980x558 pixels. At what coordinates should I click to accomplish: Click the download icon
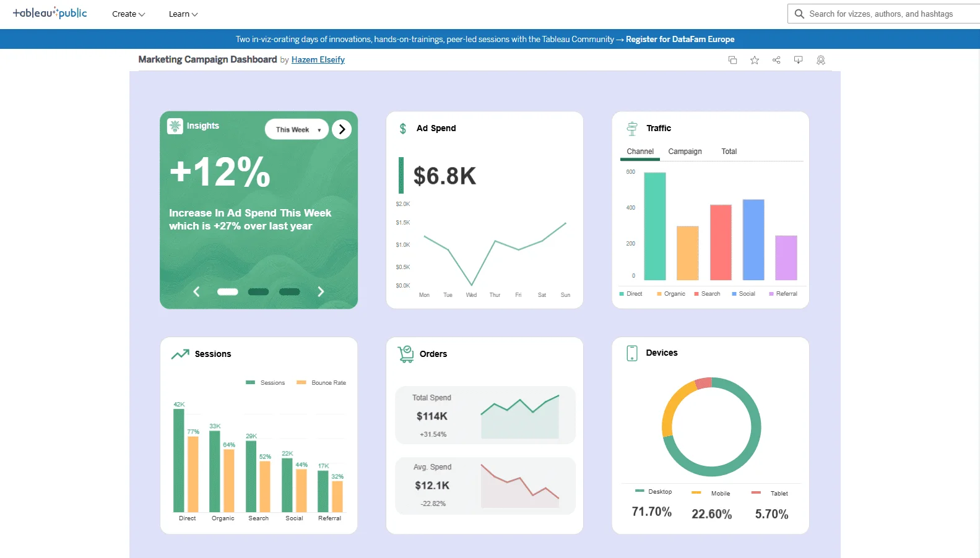click(799, 60)
